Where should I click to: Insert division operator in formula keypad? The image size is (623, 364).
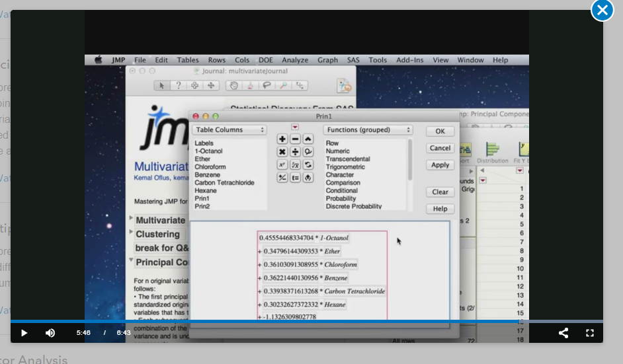295,152
